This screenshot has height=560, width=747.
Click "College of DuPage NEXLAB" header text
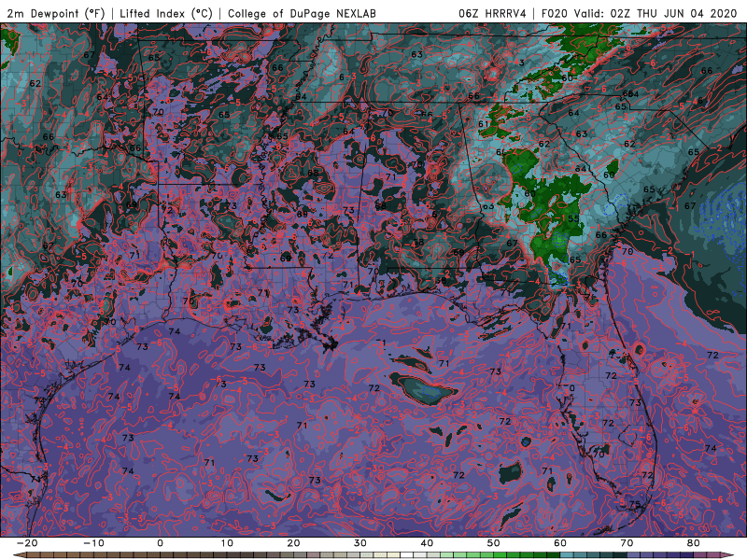(302, 13)
